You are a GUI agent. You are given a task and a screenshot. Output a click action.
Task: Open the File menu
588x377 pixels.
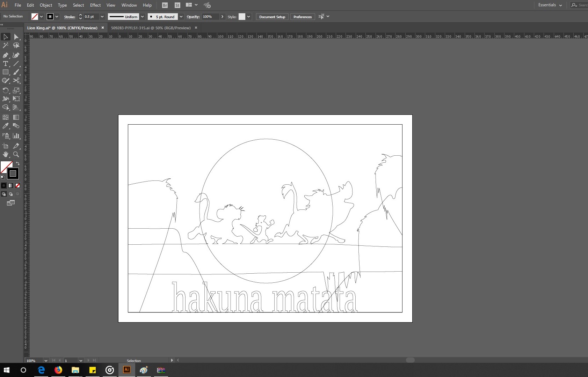point(18,5)
